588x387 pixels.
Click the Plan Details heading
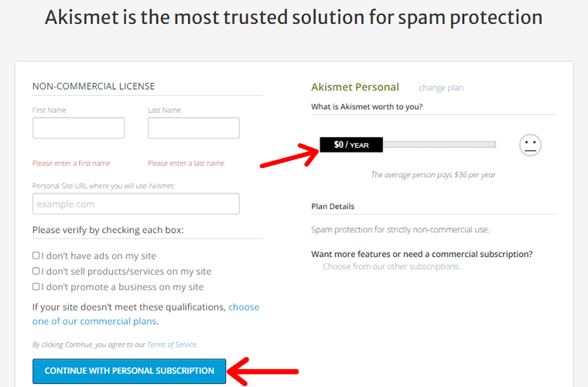[x=333, y=207]
